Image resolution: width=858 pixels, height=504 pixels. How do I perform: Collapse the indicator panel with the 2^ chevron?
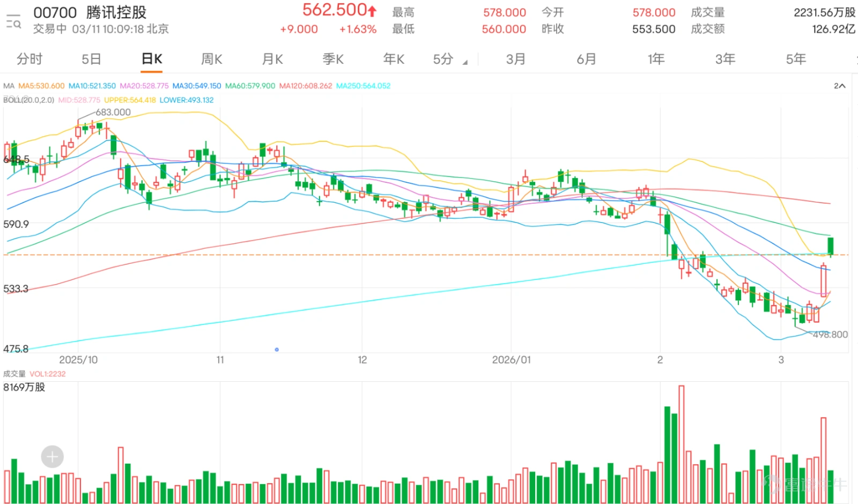tap(840, 86)
